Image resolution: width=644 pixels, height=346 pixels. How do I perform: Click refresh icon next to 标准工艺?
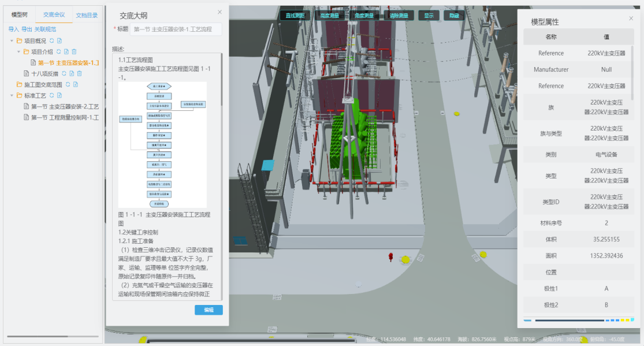point(52,95)
